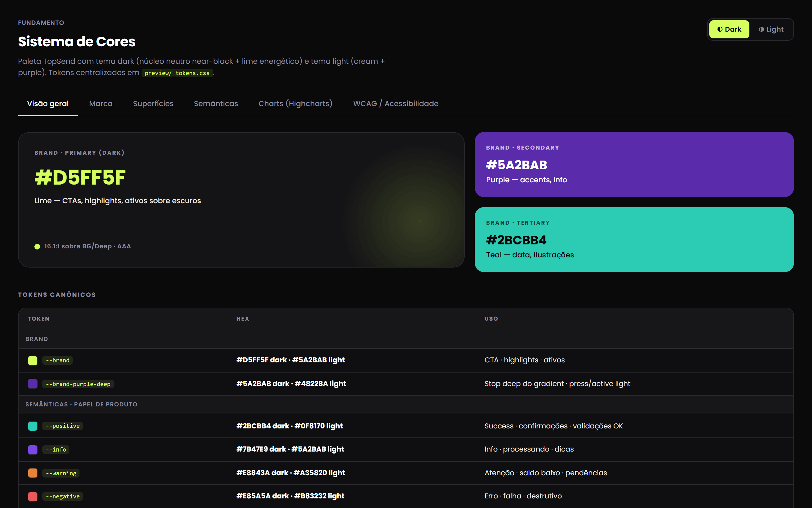The height and width of the screenshot is (508, 812).
Task: Click hex value '#2BCBB4 dark · #0F8170 light'
Action: tap(290, 426)
